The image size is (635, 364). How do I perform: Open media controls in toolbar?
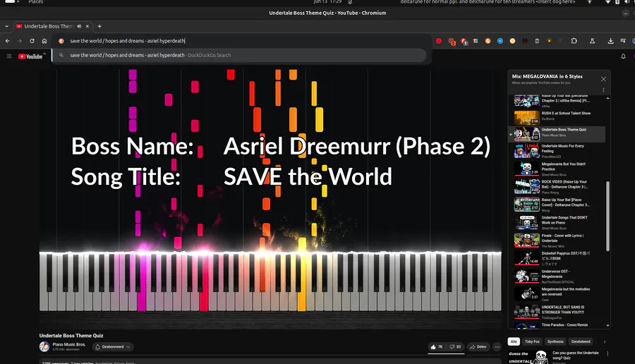(x=623, y=41)
